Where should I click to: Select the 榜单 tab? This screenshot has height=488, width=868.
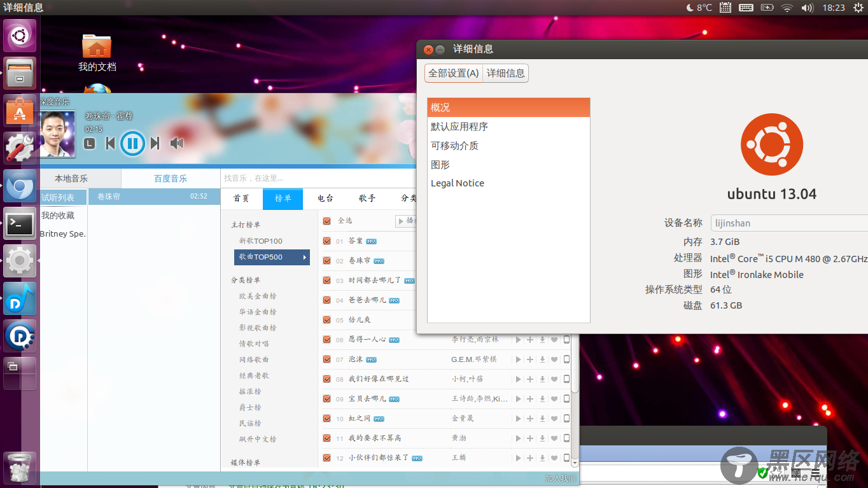pyautogui.click(x=283, y=199)
